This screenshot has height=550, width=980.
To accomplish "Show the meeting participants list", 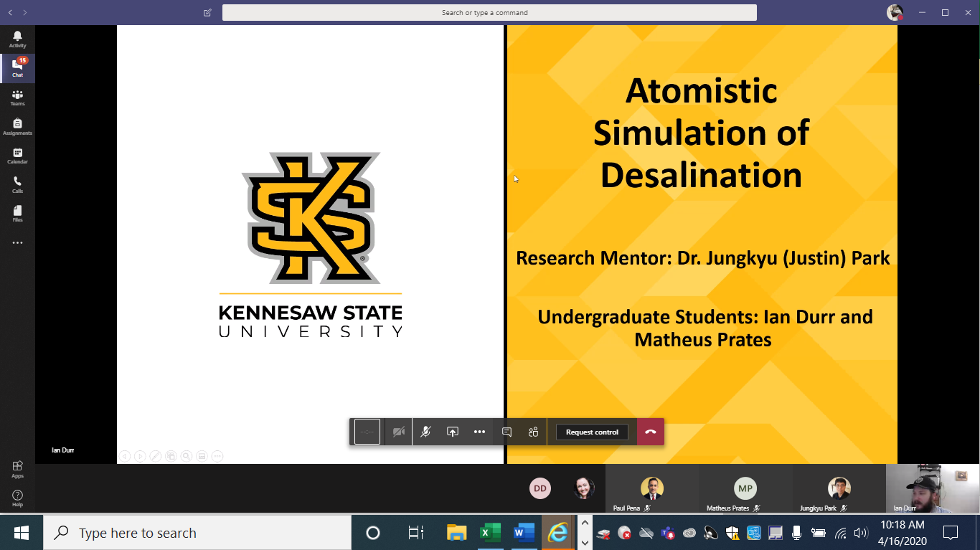I will [533, 432].
